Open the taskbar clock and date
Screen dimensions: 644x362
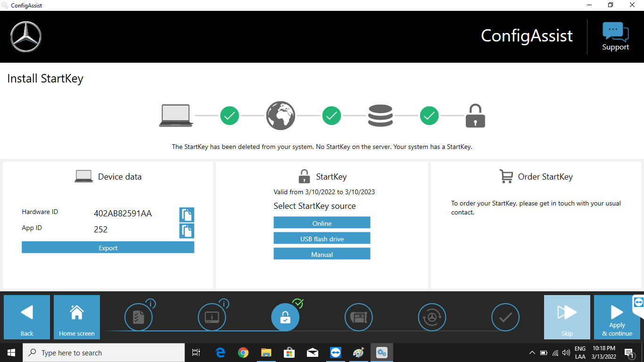604,353
